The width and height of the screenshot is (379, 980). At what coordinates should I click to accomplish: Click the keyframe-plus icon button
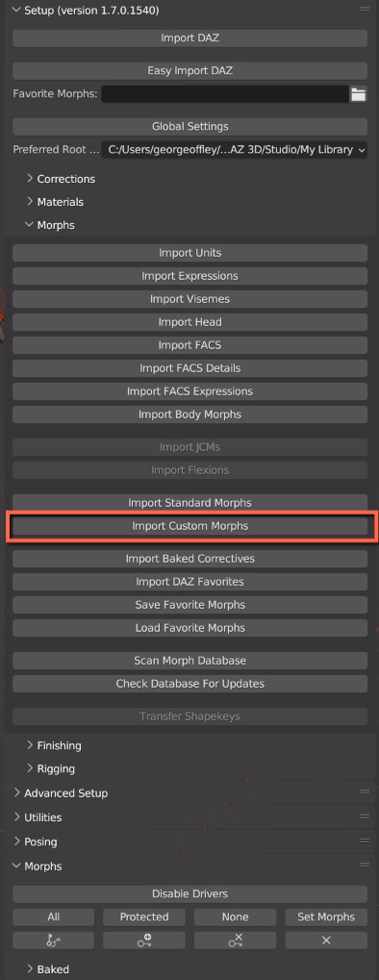144,940
